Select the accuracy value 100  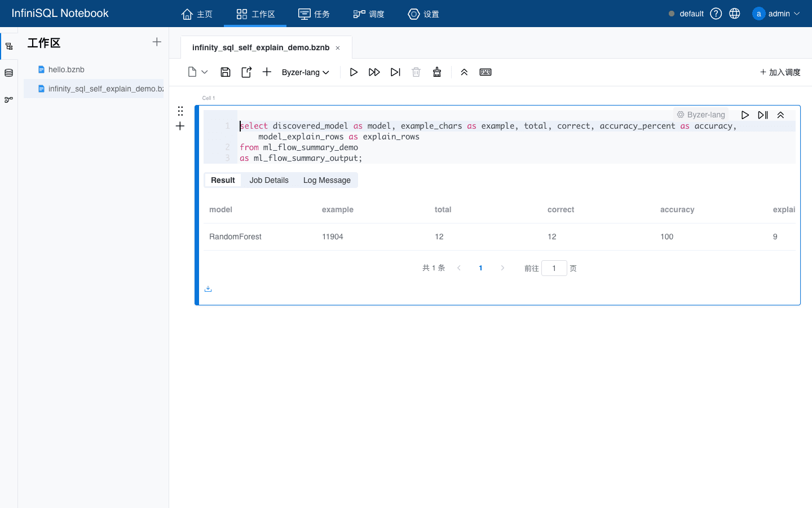pos(667,237)
